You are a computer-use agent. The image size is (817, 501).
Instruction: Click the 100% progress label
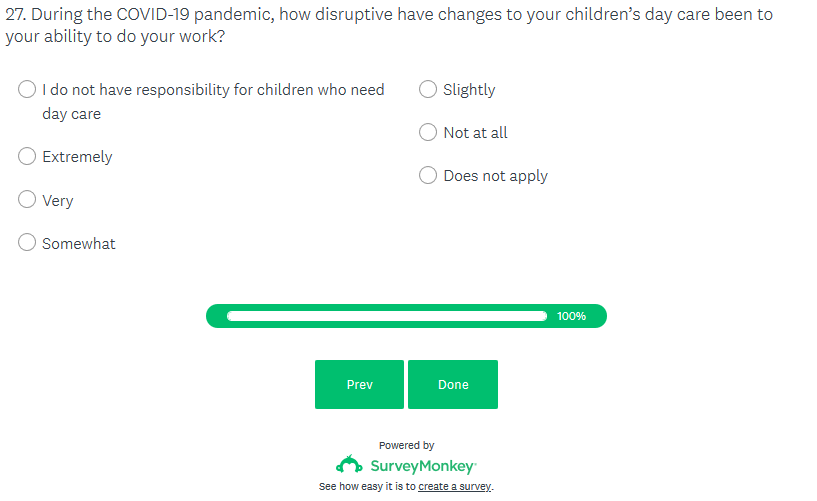coord(571,316)
